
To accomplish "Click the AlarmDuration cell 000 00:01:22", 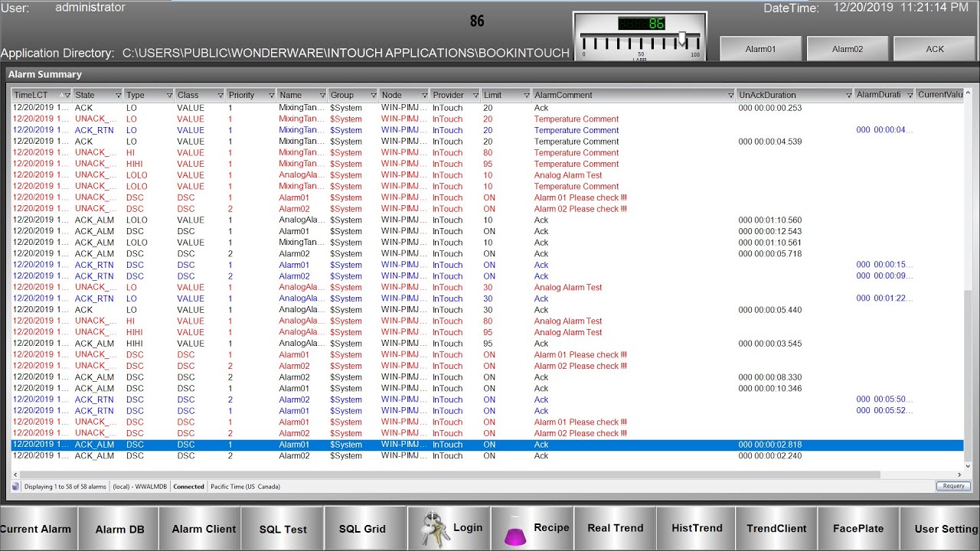I will [x=884, y=298].
